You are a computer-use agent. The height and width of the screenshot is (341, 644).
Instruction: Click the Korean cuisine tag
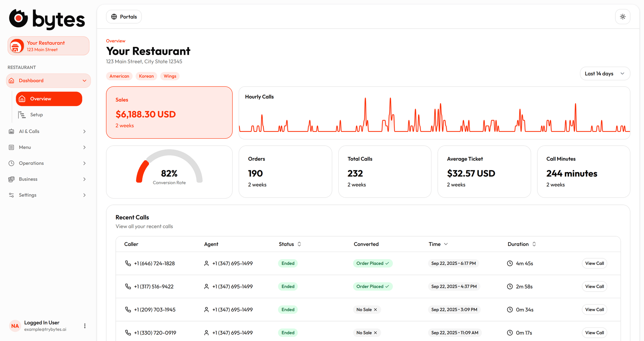click(146, 76)
